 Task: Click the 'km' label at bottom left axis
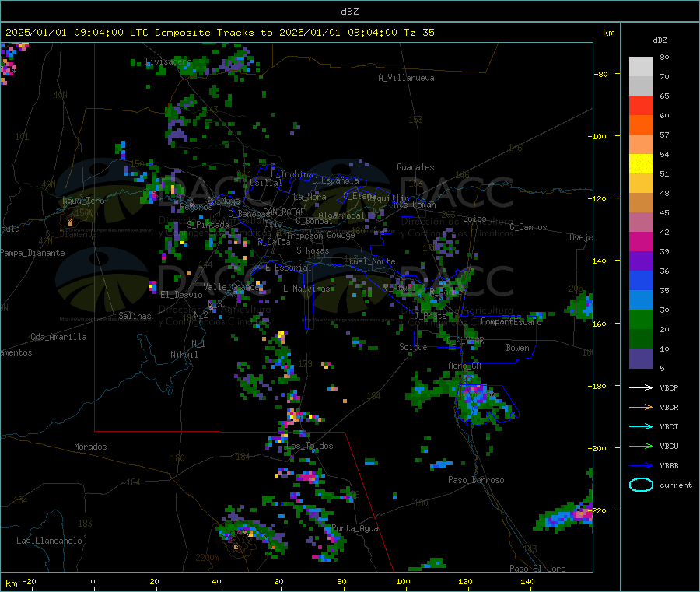pos(11,583)
